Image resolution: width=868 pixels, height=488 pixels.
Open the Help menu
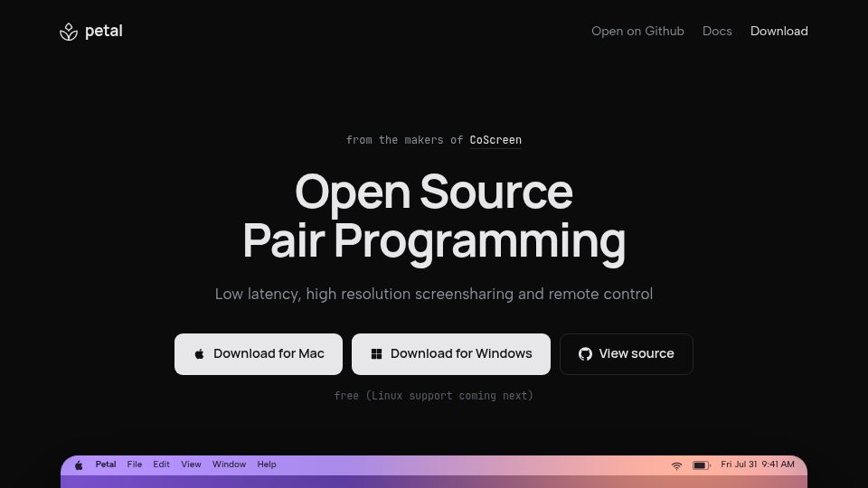click(x=267, y=465)
